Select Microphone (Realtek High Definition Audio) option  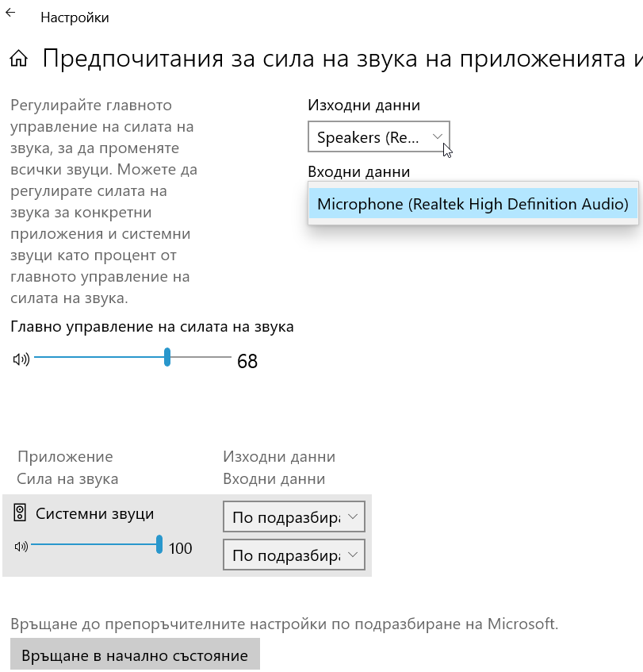473,204
